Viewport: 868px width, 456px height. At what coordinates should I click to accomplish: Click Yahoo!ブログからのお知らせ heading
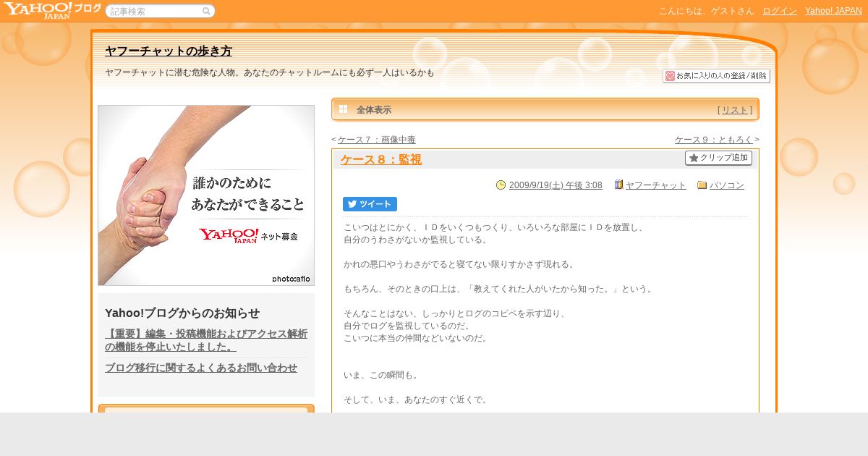pos(182,313)
